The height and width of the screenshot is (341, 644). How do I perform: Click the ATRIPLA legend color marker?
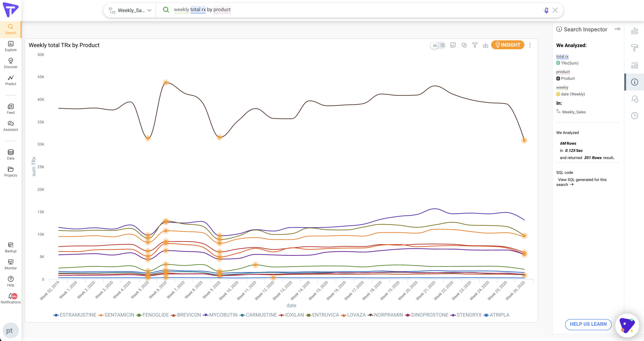click(486, 315)
